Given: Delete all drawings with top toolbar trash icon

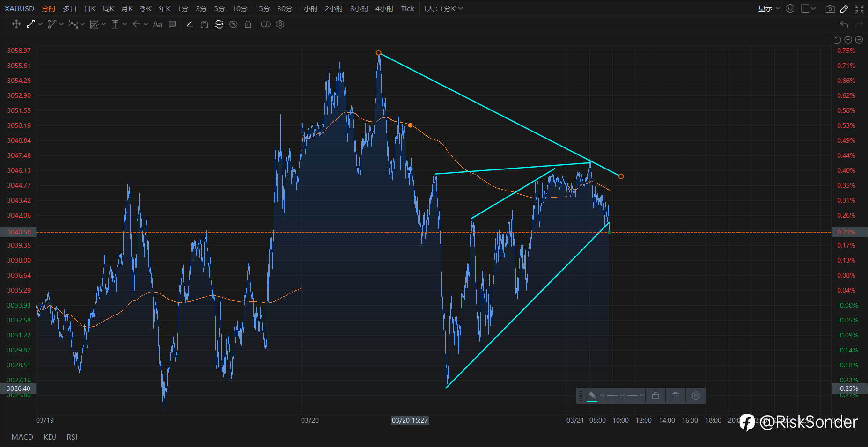Looking at the screenshot, I should click(248, 24).
